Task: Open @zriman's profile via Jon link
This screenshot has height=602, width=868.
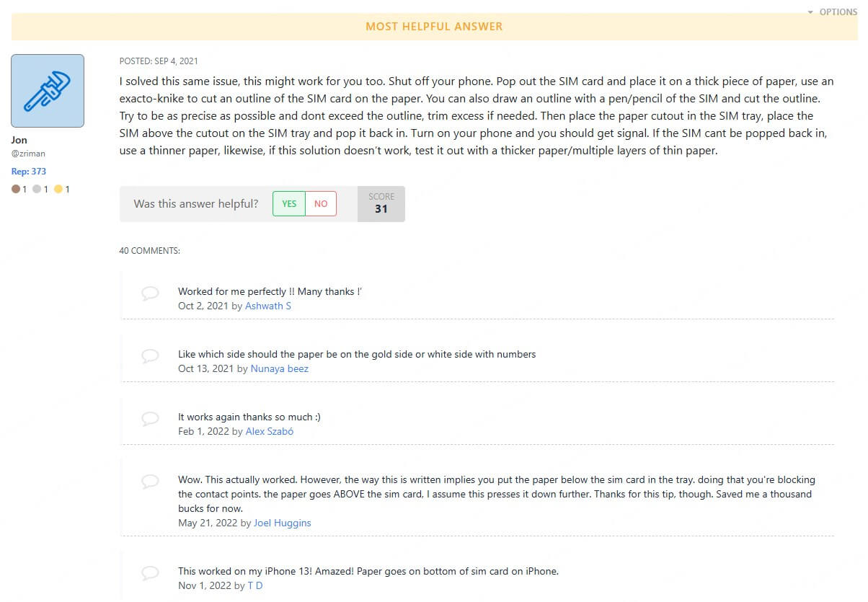Action: coord(19,140)
